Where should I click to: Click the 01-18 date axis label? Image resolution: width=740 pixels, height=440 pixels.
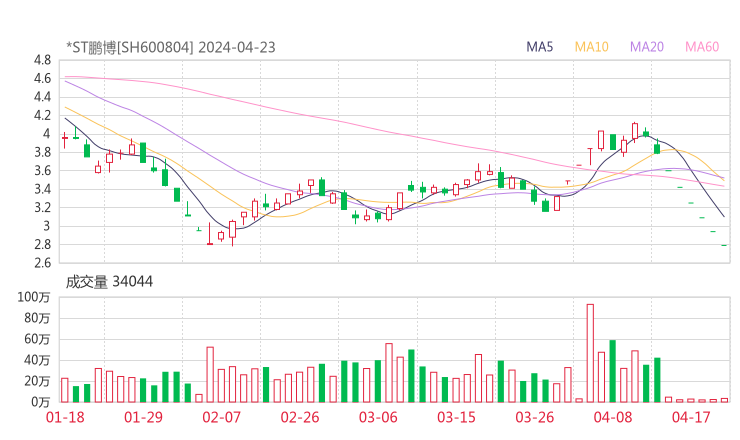point(65,417)
